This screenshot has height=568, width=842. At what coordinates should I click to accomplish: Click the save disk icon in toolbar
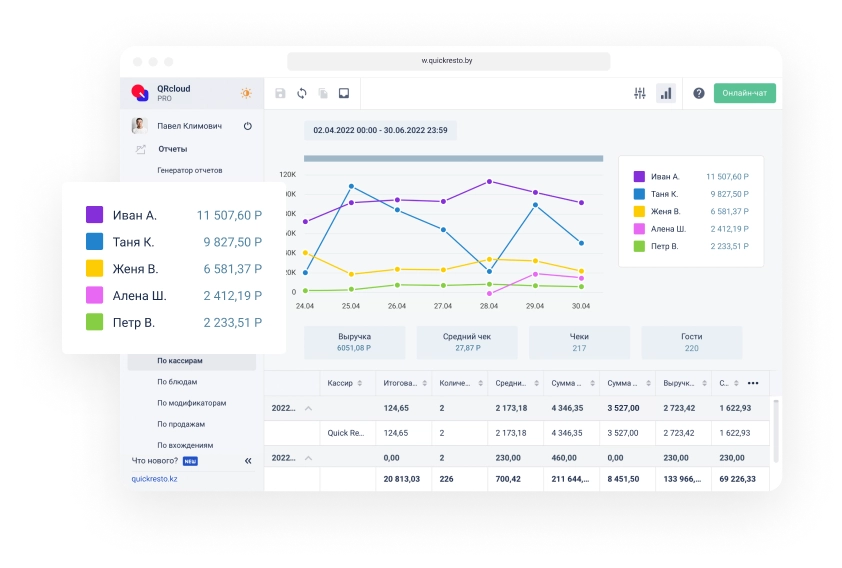(280, 93)
